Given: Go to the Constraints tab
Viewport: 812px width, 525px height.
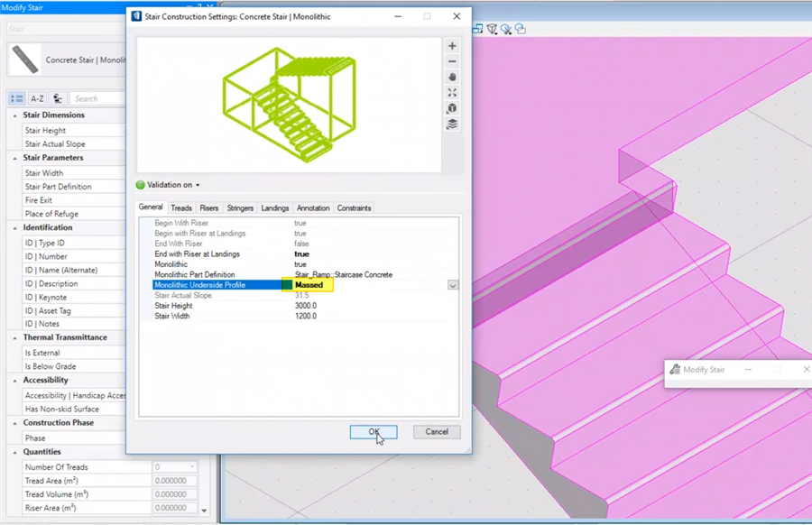Looking at the screenshot, I should pos(355,208).
